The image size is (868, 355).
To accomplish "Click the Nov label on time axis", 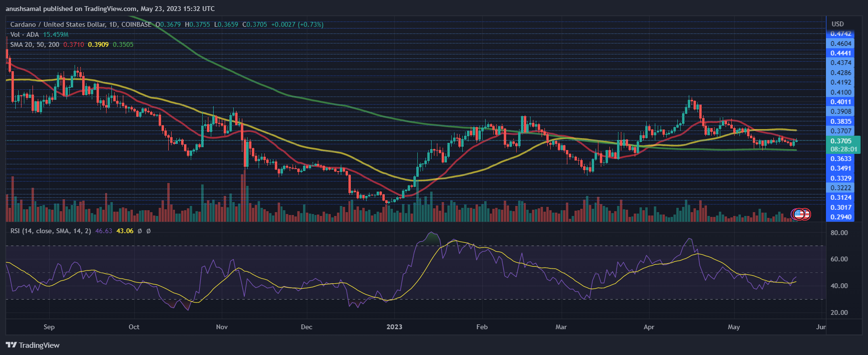I will pyautogui.click(x=222, y=327).
